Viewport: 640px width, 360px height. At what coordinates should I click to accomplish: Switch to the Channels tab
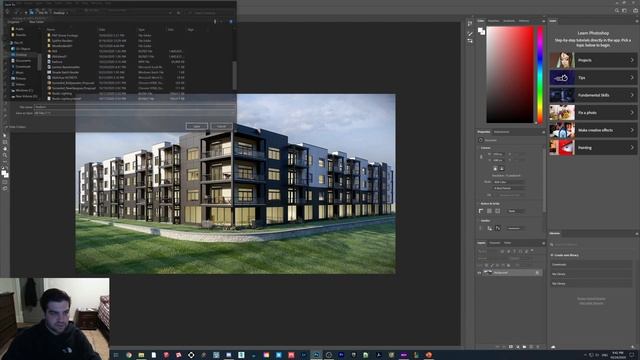pos(494,243)
